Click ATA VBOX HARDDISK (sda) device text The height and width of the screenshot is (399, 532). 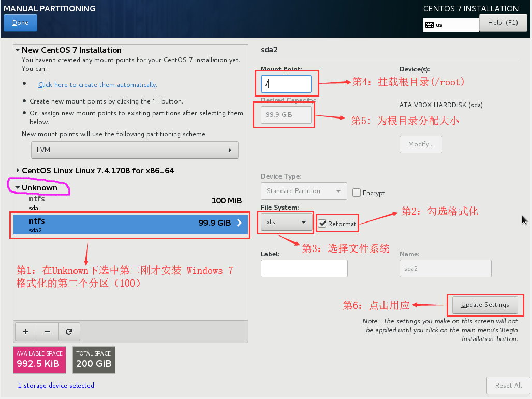coord(441,105)
